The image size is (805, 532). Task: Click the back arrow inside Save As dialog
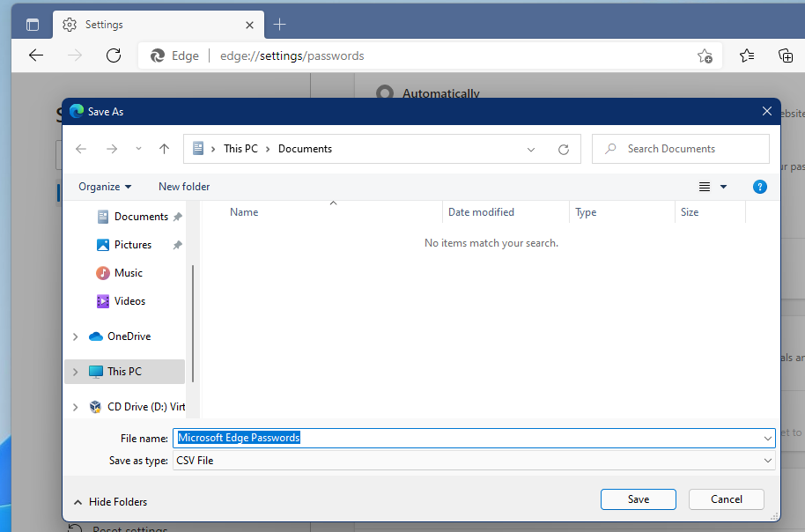click(80, 149)
